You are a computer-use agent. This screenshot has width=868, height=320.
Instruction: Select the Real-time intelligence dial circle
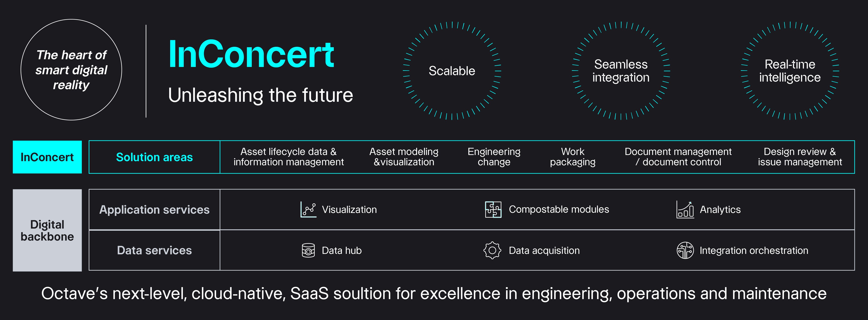pos(790,71)
